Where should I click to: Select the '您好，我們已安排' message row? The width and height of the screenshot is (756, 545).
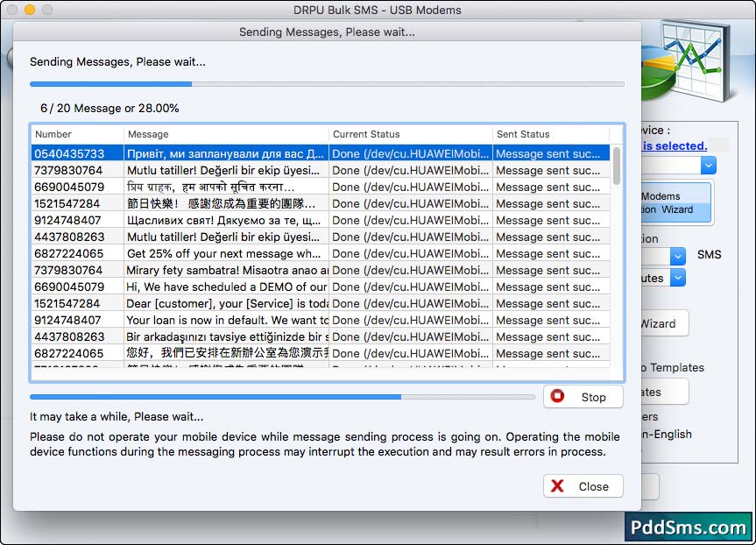pyautogui.click(x=321, y=353)
